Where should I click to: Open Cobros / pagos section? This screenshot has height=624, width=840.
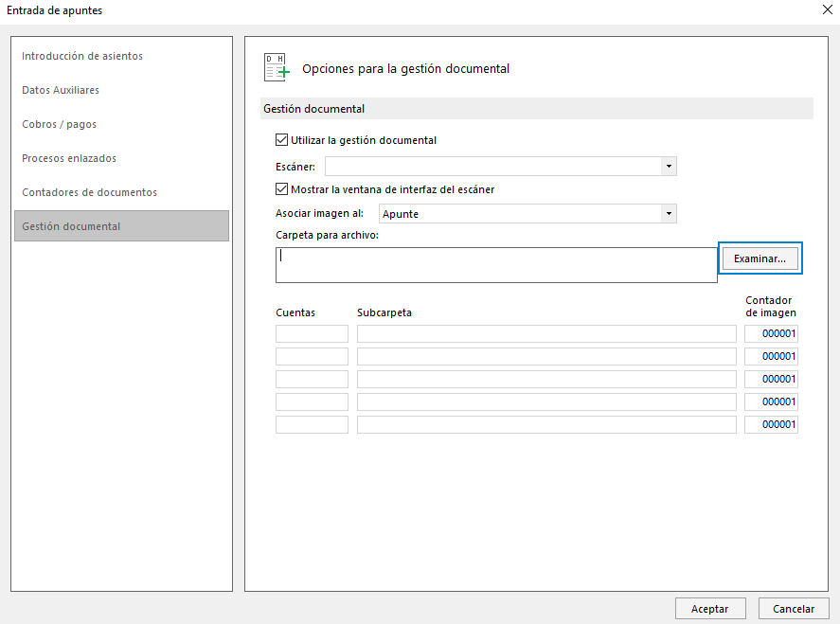(59, 124)
